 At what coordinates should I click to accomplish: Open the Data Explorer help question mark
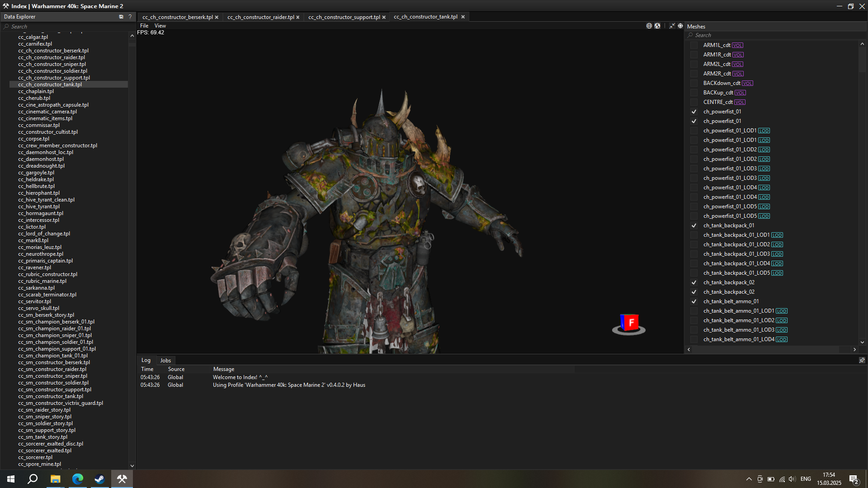130,17
